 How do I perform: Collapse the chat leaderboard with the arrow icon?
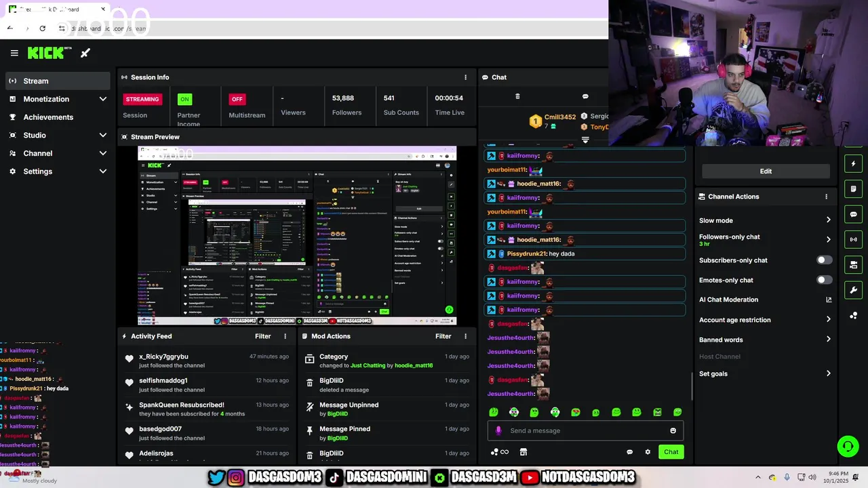(x=585, y=140)
